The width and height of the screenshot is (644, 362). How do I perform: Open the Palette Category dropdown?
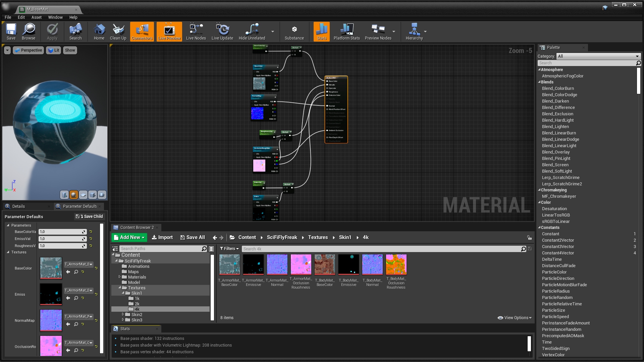tap(598, 56)
